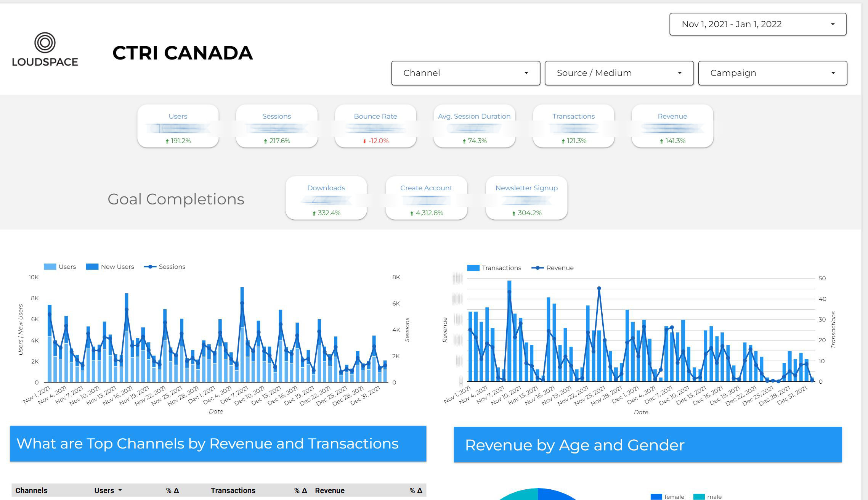Click the green up arrow beside 332.4%
This screenshot has width=868, height=500.
pos(314,213)
